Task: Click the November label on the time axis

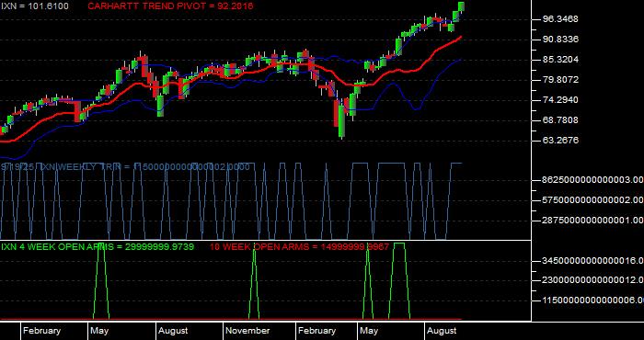Action: [248, 331]
